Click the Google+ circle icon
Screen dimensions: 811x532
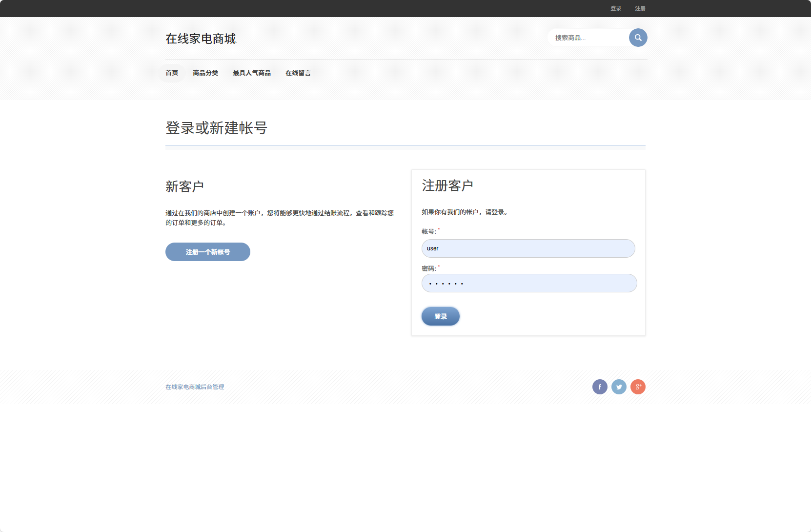click(638, 387)
